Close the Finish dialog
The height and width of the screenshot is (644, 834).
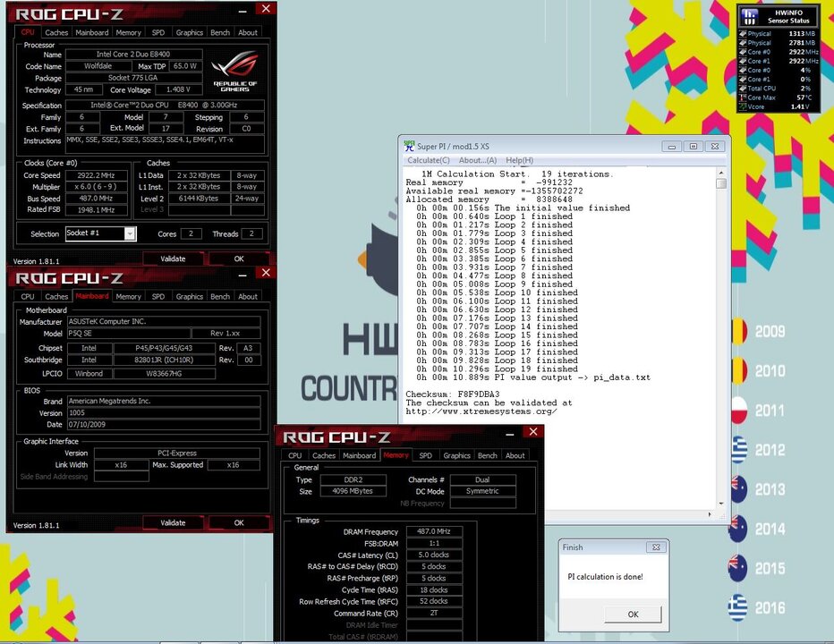[x=656, y=547]
